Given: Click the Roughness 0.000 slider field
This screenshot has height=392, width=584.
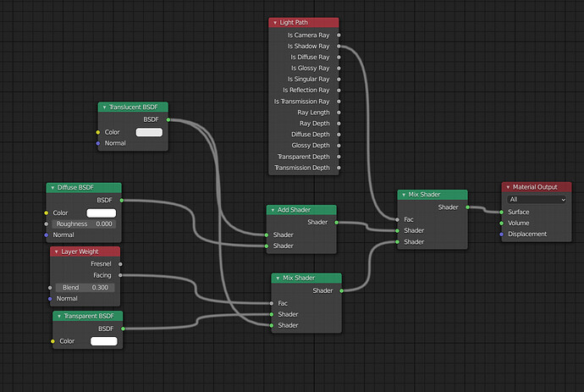Looking at the screenshot, I should pos(84,224).
